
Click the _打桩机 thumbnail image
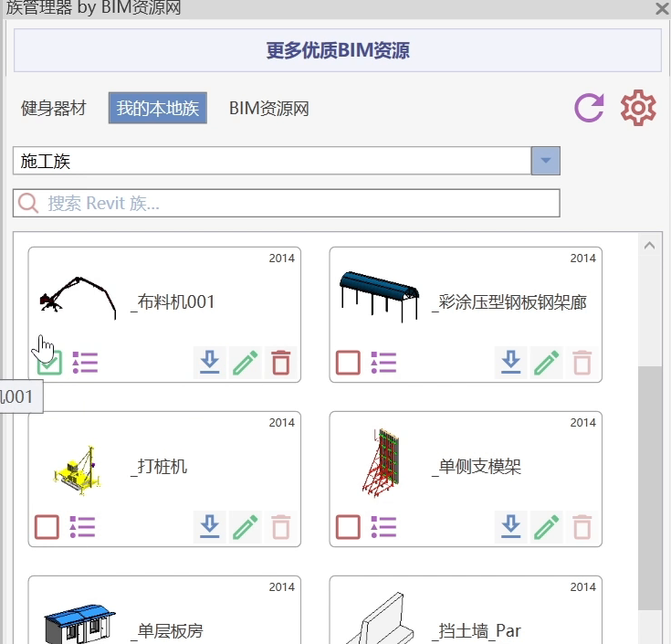[78, 470]
